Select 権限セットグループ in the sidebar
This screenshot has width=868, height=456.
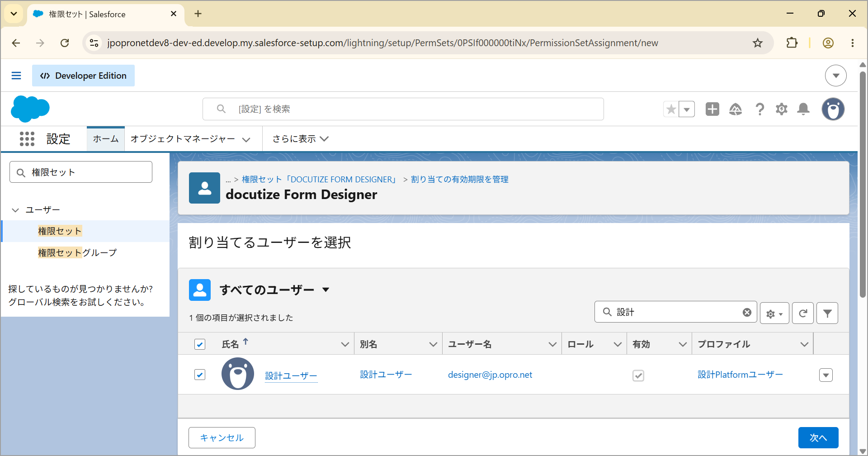[77, 253]
